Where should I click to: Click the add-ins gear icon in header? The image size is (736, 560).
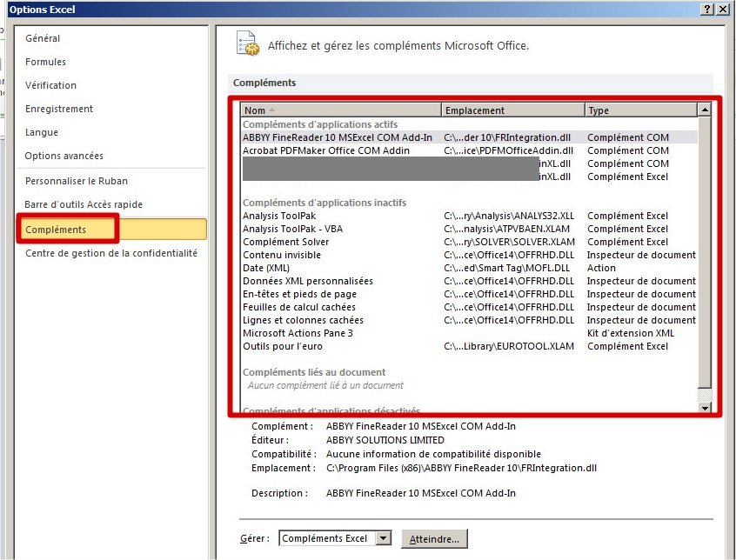click(x=248, y=44)
